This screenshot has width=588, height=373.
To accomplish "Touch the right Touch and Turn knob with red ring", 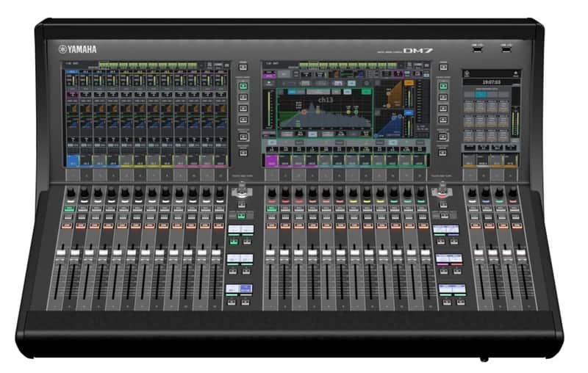I will pos(442,190).
